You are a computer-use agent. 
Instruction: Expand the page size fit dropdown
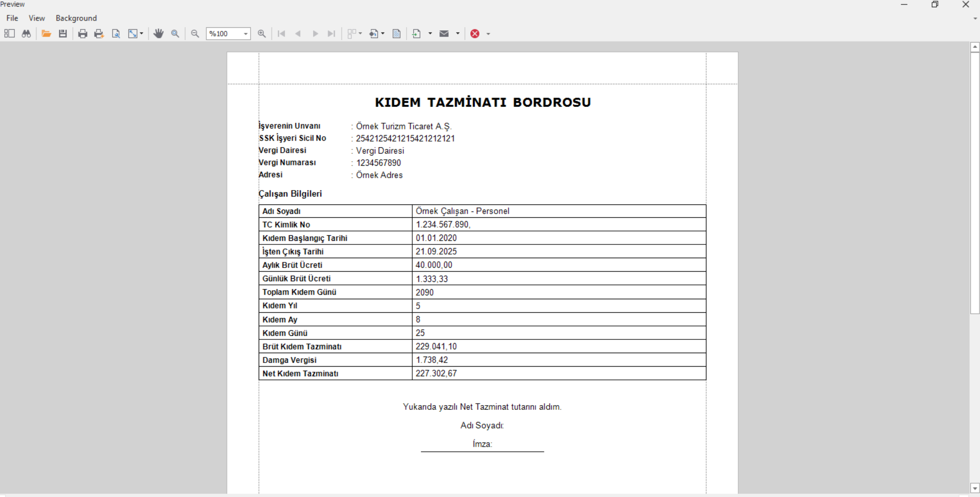click(x=140, y=33)
